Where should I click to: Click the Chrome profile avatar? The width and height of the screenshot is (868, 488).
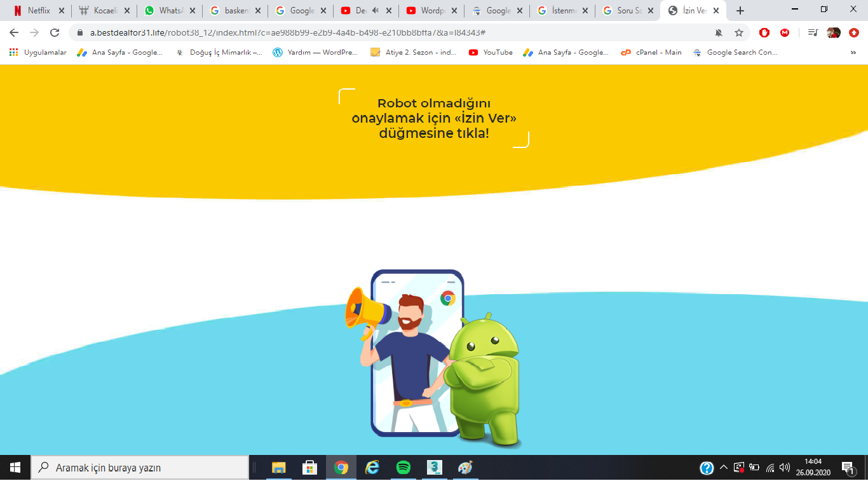click(834, 32)
